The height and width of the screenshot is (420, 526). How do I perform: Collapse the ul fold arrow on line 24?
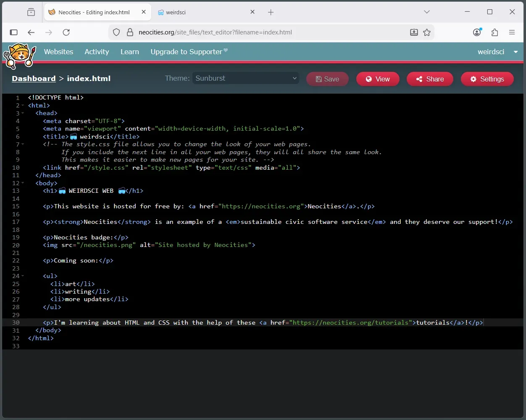tap(23, 276)
